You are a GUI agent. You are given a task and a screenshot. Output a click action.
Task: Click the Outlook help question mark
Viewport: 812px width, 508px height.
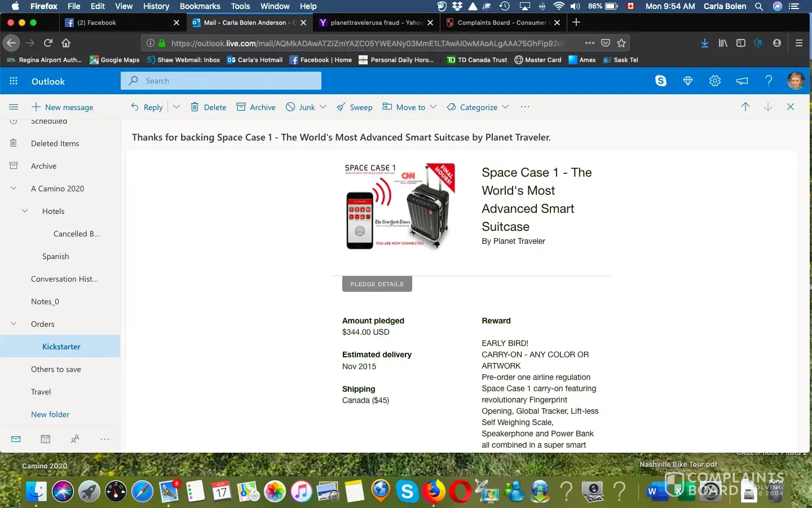pos(769,81)
